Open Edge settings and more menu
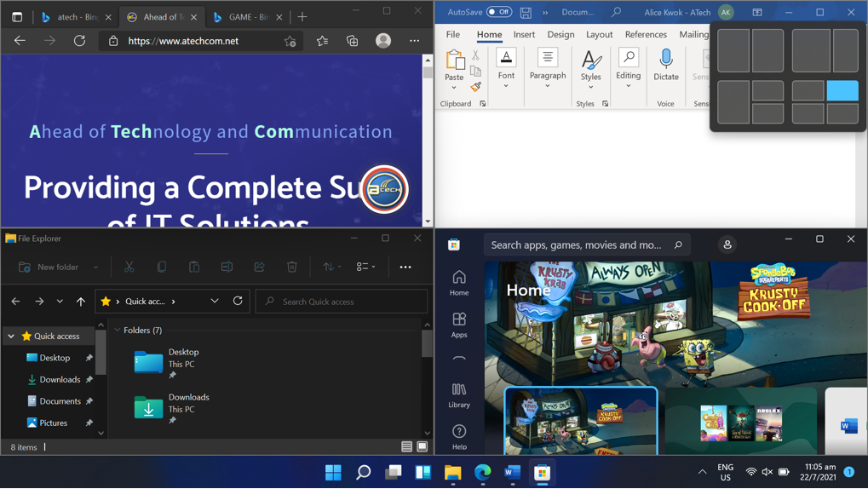The image size is (868, 489). coord(414,40)
